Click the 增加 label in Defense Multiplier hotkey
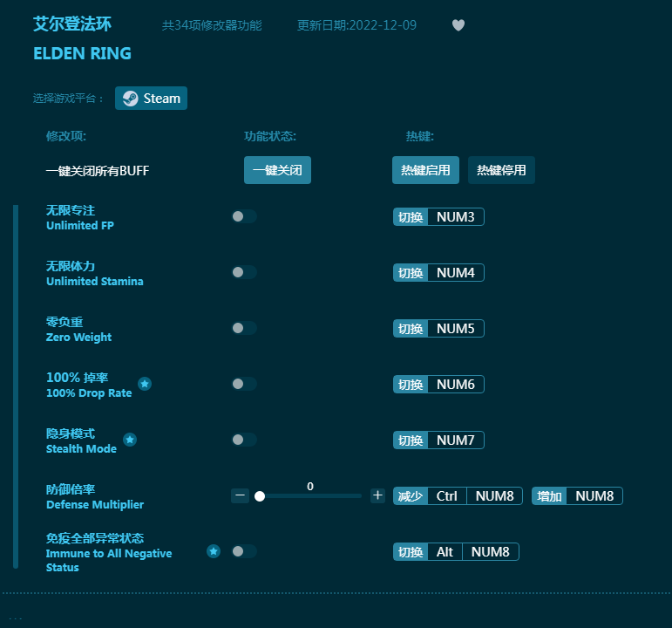672x628 pixels. pyautogui.click(x=549, y=496)
